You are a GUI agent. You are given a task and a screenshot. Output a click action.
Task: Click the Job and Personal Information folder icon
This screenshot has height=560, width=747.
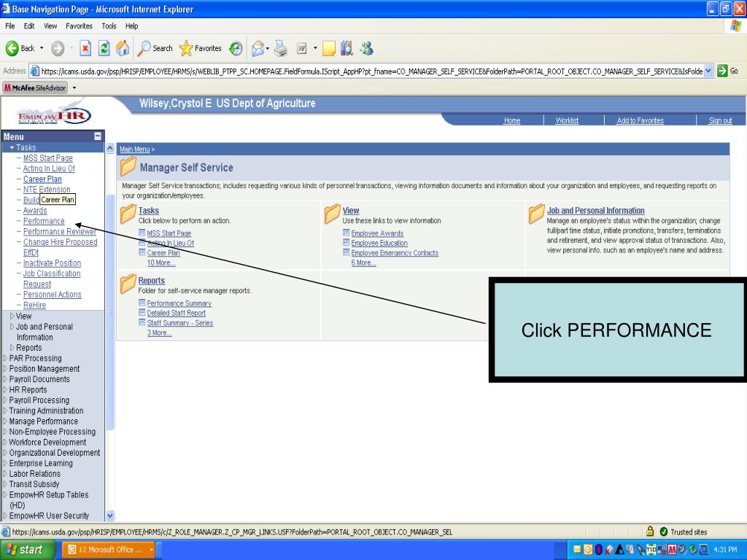(536, 214)
